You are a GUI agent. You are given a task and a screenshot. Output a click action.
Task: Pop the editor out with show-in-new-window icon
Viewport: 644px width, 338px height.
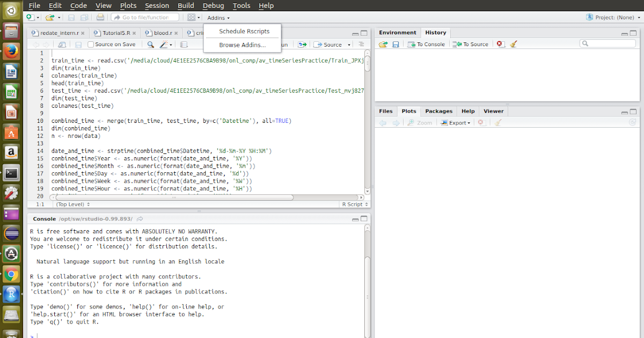tap(62, 44)
